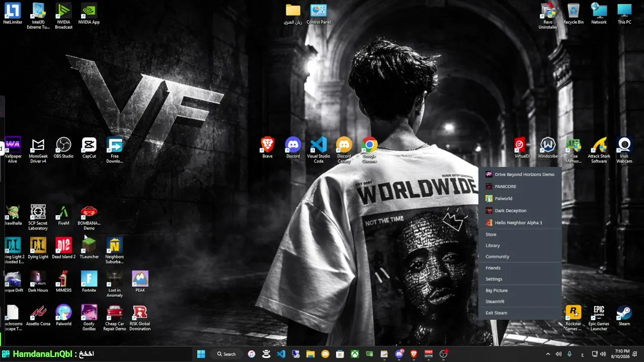
Task: Select the FiveM desktop icon
Action: coord(63,215)
